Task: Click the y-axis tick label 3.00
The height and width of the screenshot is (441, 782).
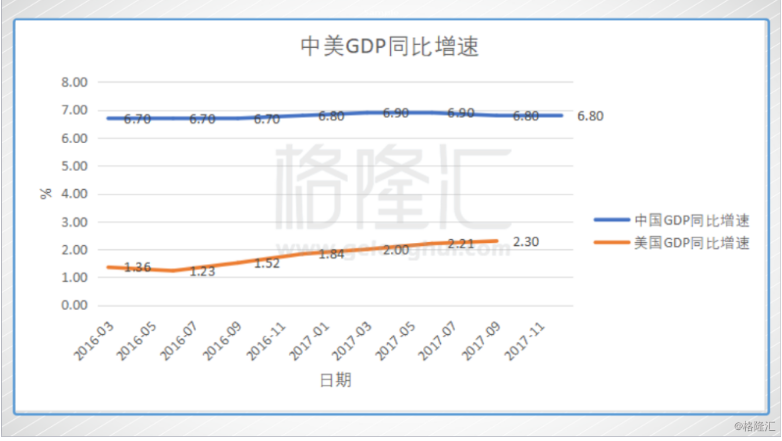Action: point(74,222)
